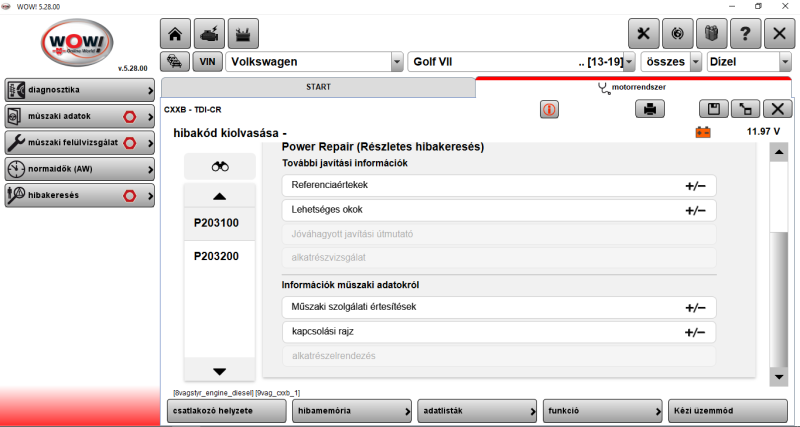Image resolution: width=800 pixels, height=427 pixels.
Task: Click the WOW! logo
Action: (77, 43)
